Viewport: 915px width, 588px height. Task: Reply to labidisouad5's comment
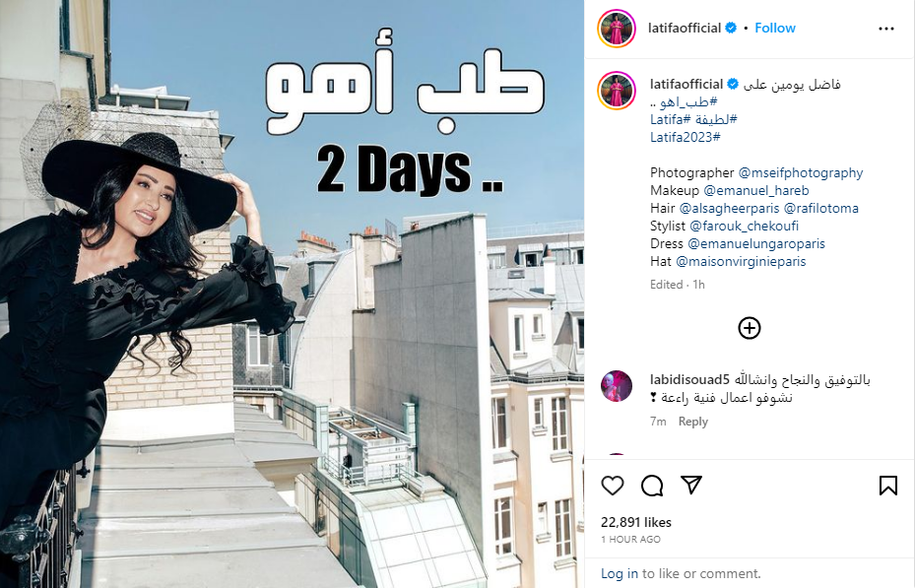[692, 422]
